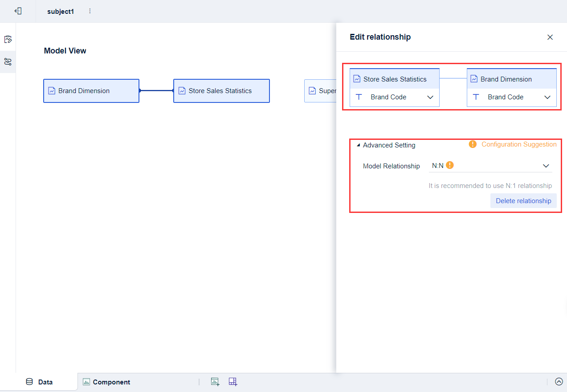Open the Brand Code dropdown under Store Sales Statistics
The width and height of the screenshot is (567, 392).
(430, 97)
